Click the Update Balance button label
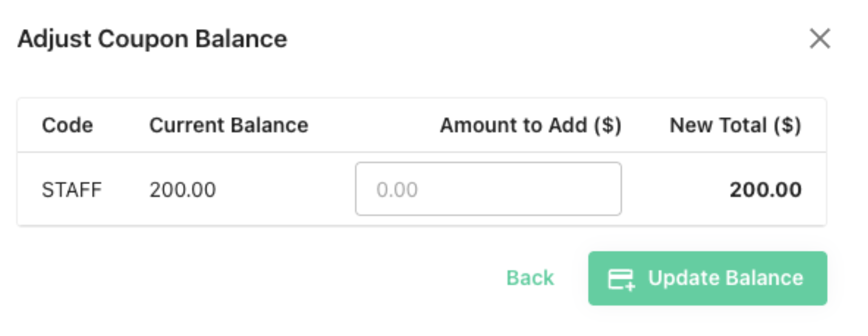Screen dimensions: 868x336 pyautogui.click(x=726, y=278)
